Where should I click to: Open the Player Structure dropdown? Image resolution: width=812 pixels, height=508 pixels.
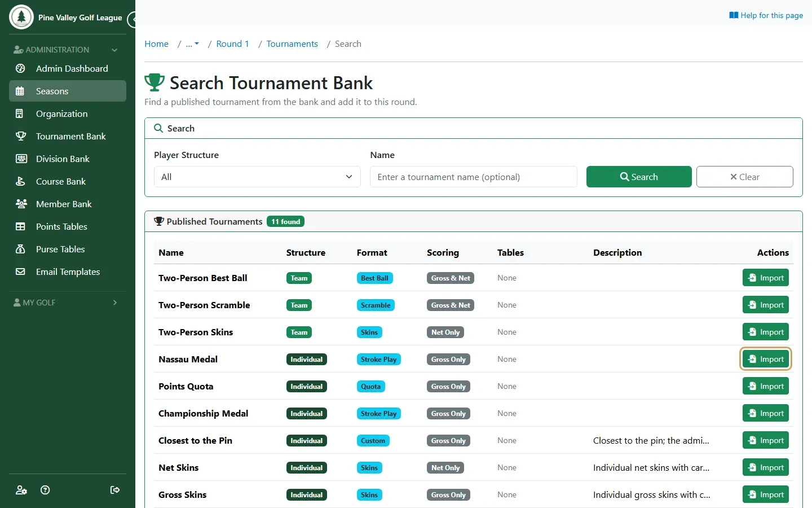click(257, 177)
